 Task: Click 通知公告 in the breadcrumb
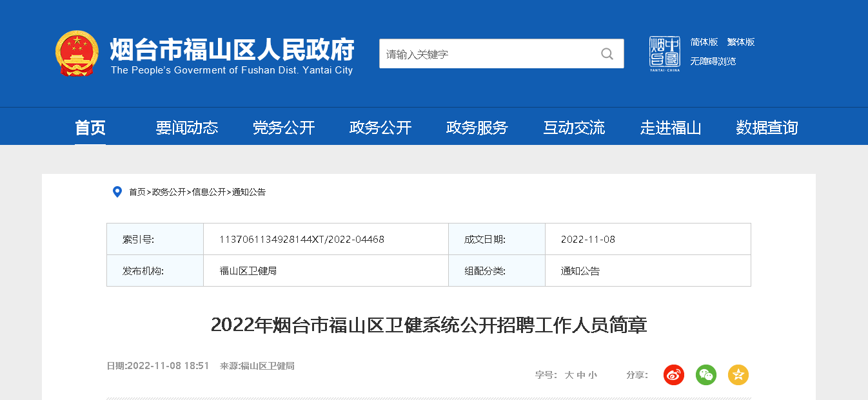pyautogui.click(x=249, y=192)
